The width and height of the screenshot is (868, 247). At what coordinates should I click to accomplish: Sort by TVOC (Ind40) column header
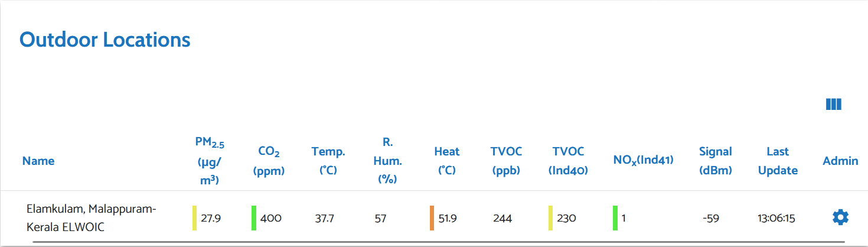click(x=568, y=161)
